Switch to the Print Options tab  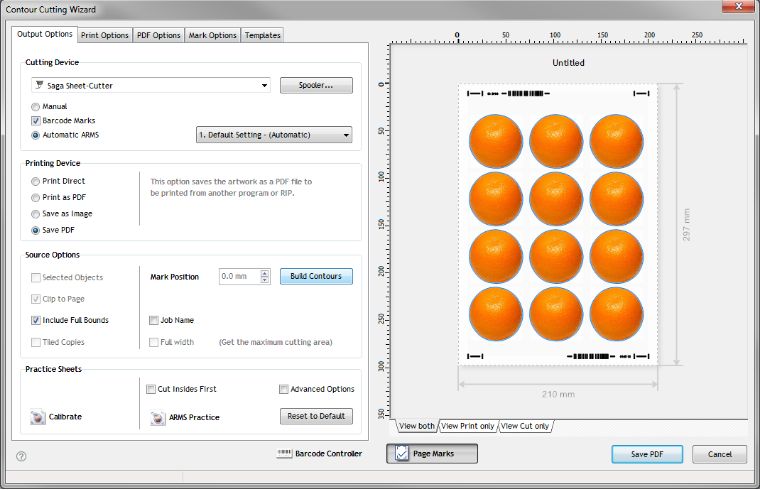coord(105,35)
